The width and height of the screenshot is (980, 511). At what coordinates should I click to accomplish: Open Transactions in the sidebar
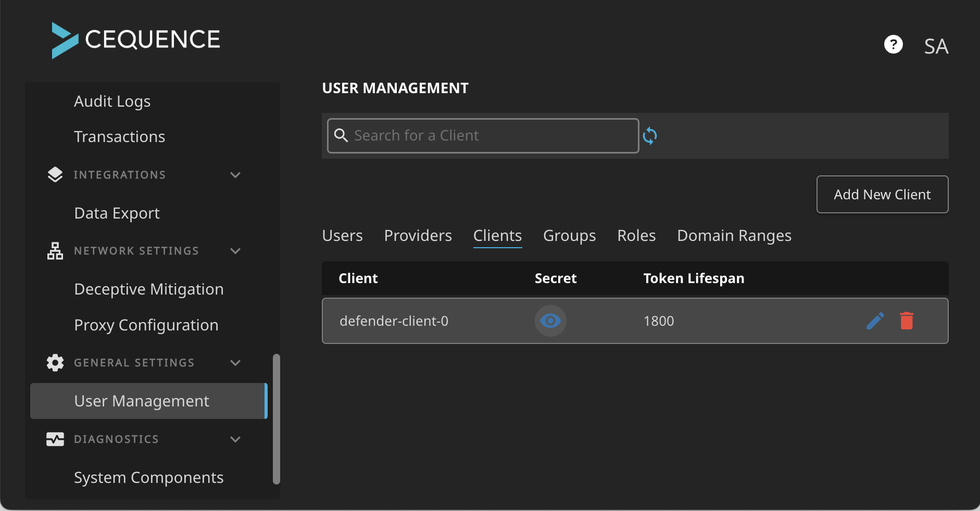(120, 137)
